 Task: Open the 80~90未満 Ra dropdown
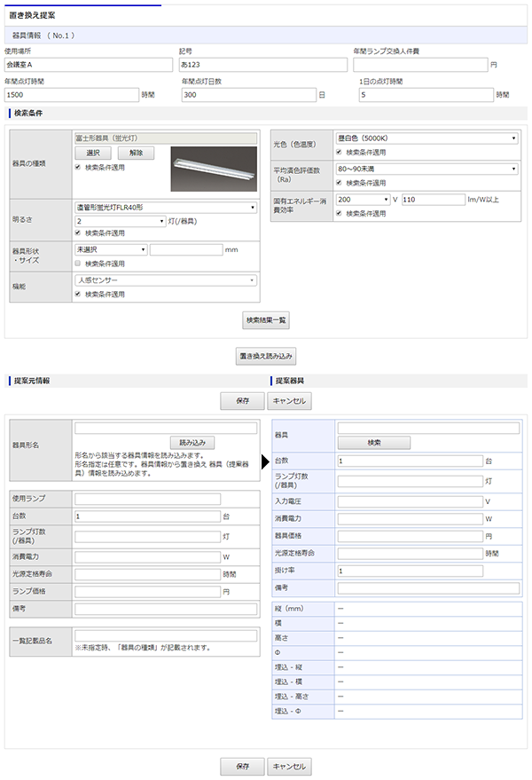426,169
